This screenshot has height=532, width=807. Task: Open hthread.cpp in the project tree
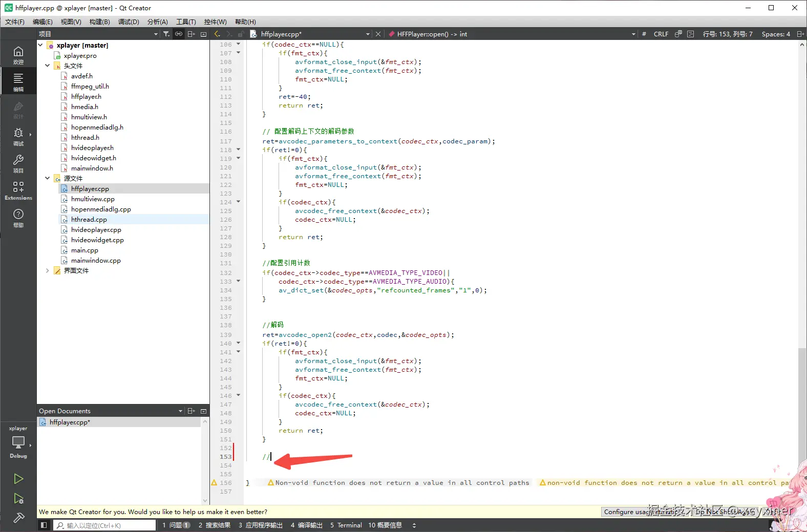(x=89, y=220)
